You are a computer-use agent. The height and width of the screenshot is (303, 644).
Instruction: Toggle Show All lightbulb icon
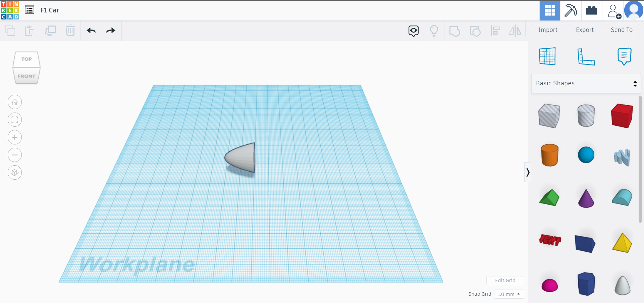(434, 31)
